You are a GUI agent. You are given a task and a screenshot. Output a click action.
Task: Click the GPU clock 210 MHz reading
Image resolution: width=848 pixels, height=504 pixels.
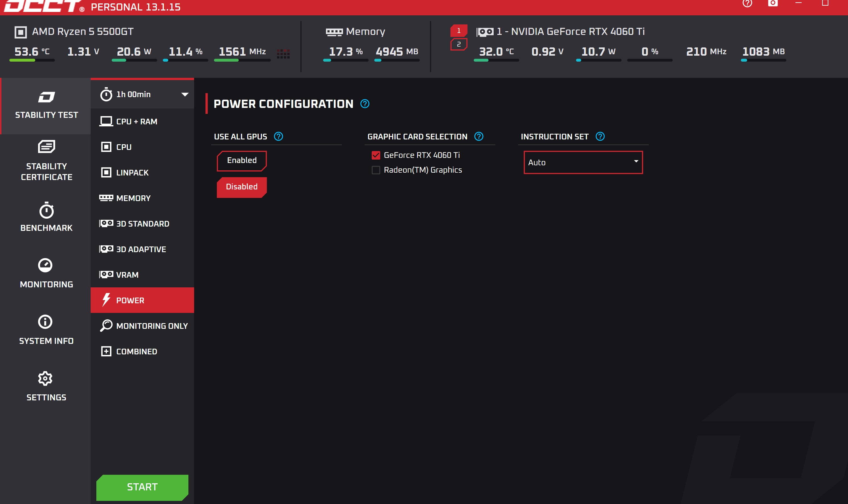pos(706,52)
